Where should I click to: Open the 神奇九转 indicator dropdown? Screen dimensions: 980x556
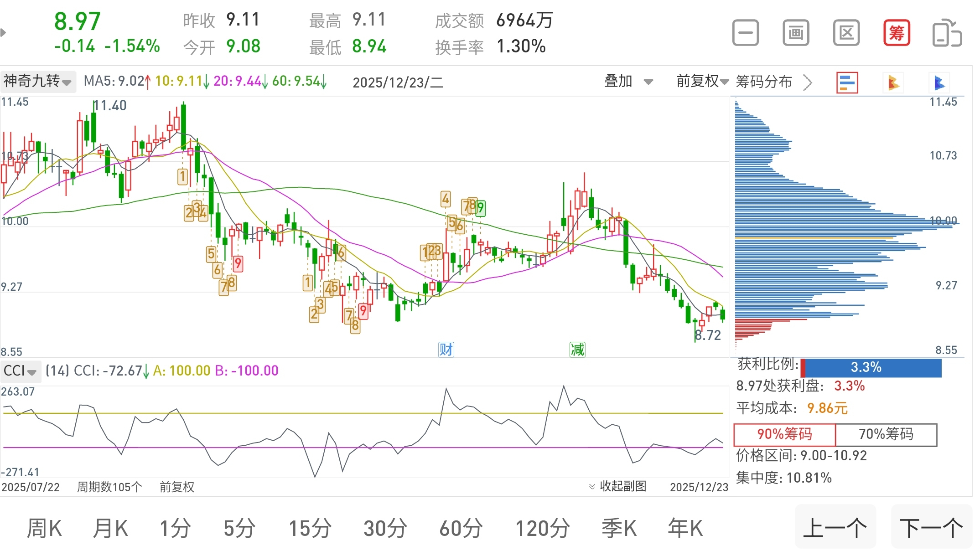click(x=37, y=82)
